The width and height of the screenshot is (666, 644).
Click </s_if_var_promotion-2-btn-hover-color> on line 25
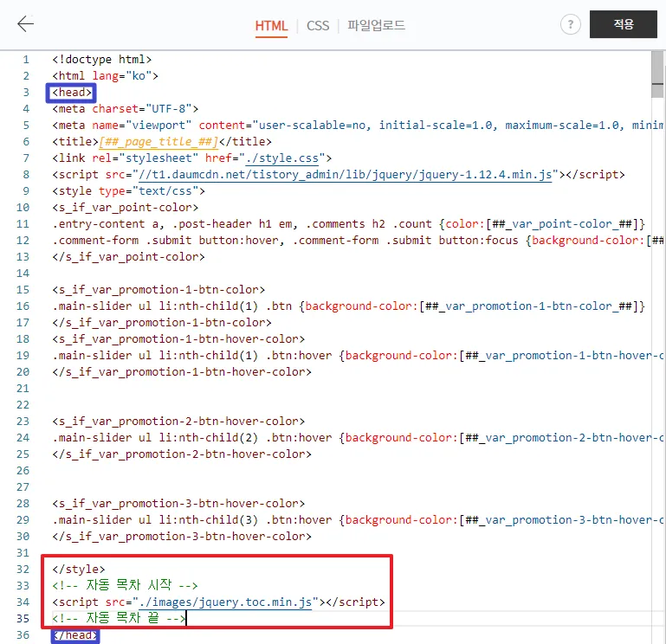[x=182, y=454]
